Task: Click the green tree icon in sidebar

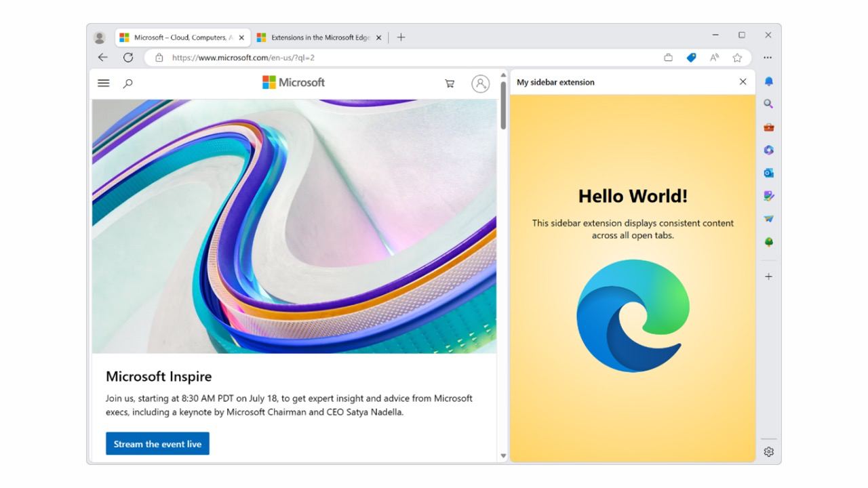Action: (768, 242)
